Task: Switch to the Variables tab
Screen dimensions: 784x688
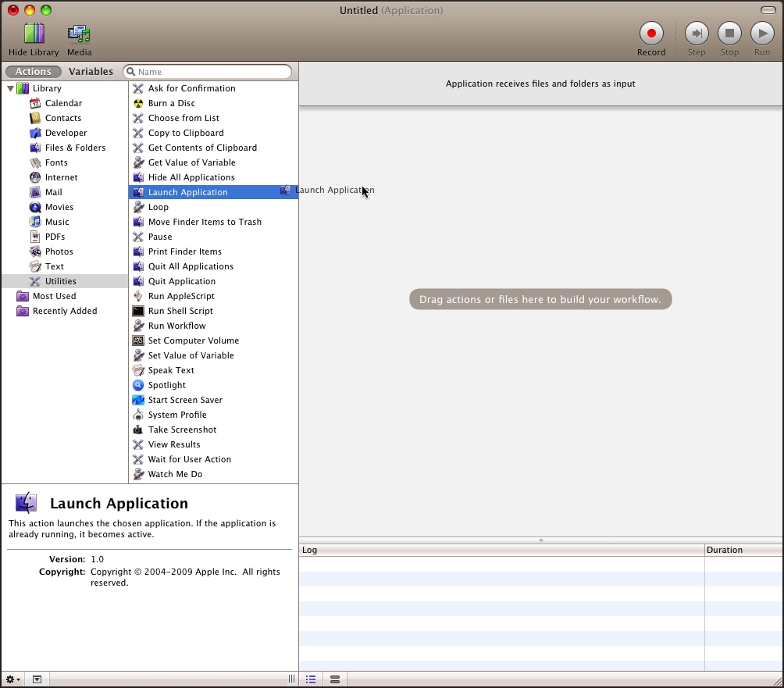Action: tap(91, 72)
